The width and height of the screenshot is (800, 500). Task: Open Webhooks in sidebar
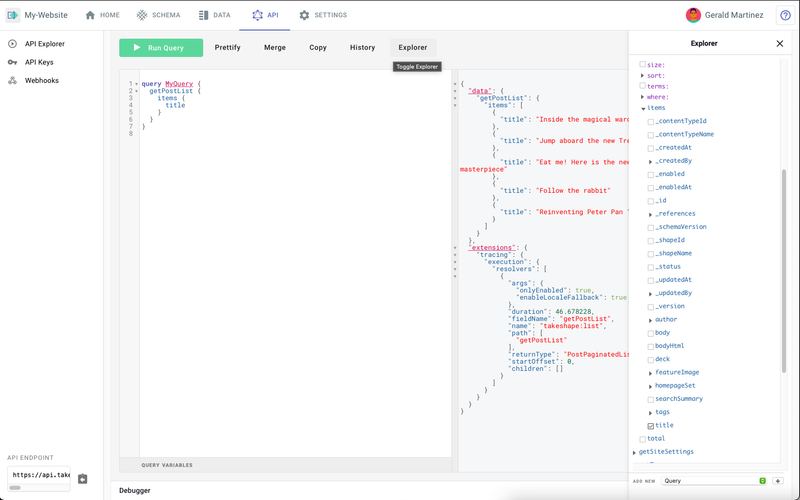(42, 81)
